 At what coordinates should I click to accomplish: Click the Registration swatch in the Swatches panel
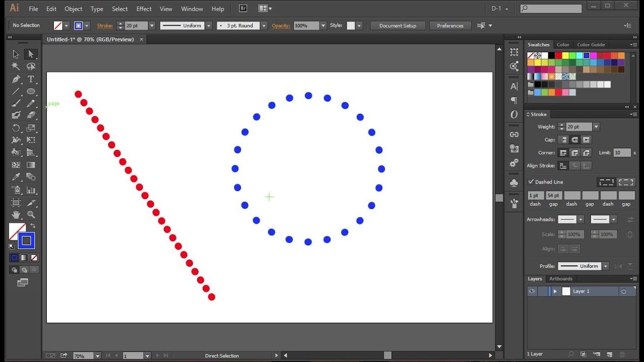coord(537,56)
